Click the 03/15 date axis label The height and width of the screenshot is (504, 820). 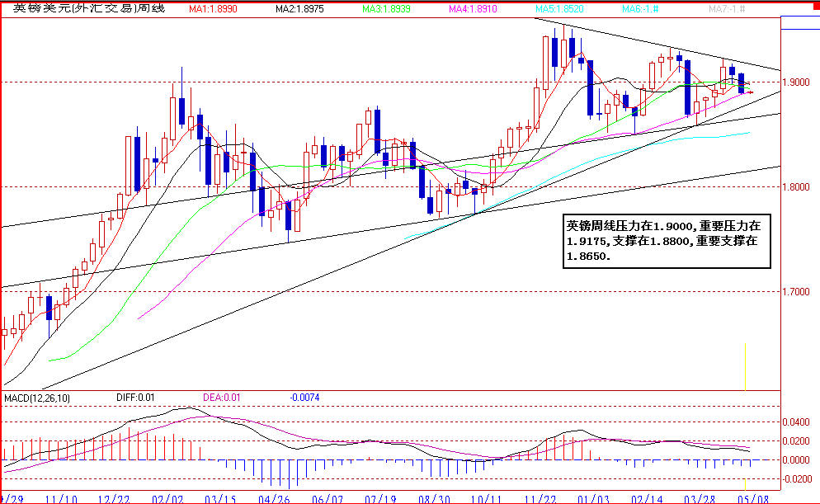(221, 499)
